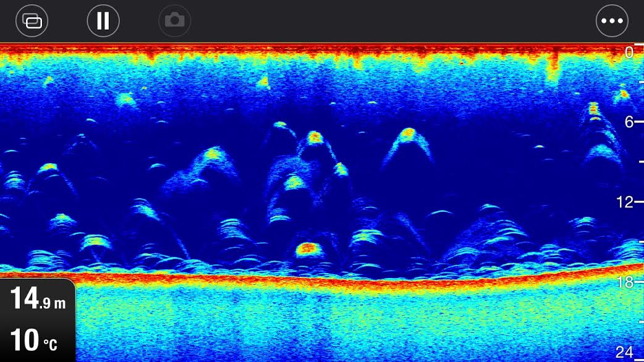Image resolution: width=644 pixels, height=362 pixels.
Task: Tap the fish echo beside the 6 depth label
Action: click(594, 111)
